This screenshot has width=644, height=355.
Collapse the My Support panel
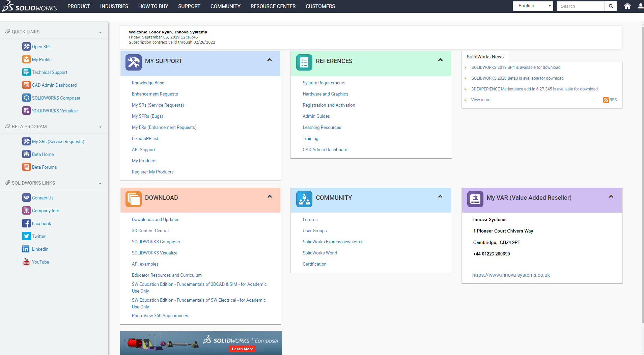[270, 60]
